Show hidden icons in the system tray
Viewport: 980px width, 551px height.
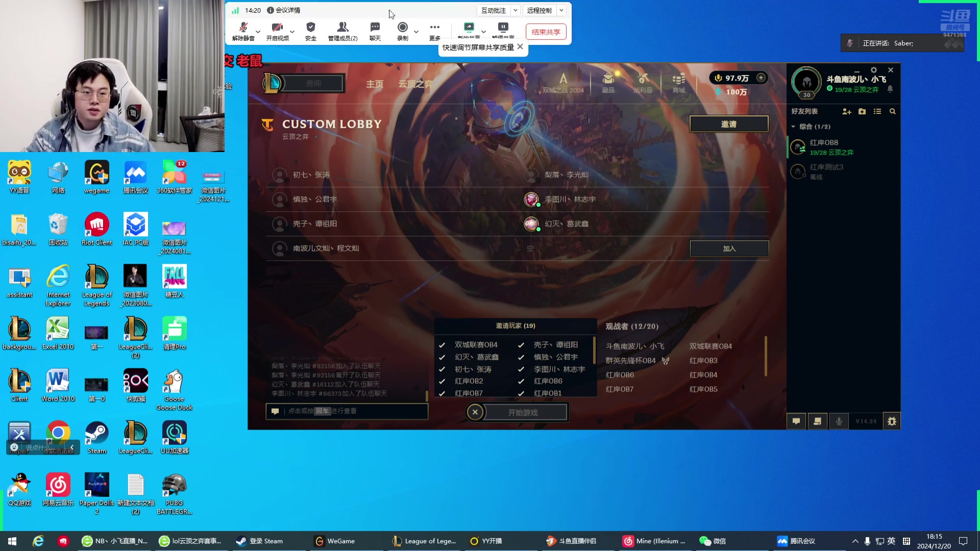pyautogui.click(x=855, y=541)
